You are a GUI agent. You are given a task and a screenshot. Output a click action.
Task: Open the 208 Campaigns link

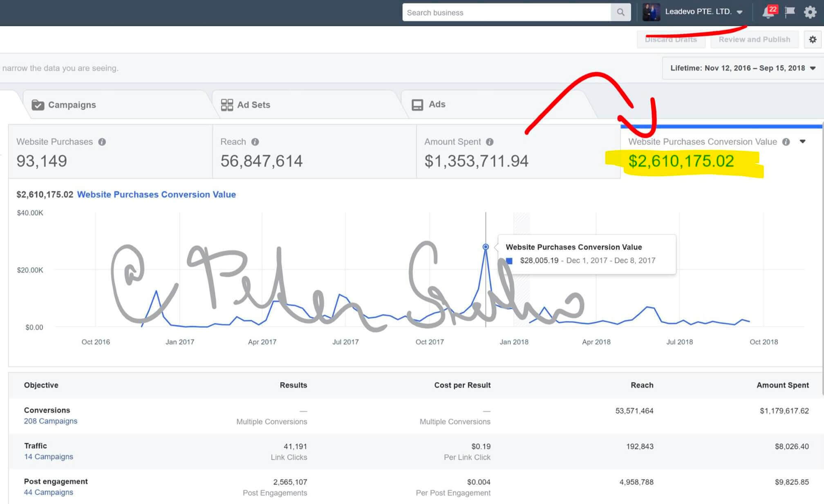point(50,421)
